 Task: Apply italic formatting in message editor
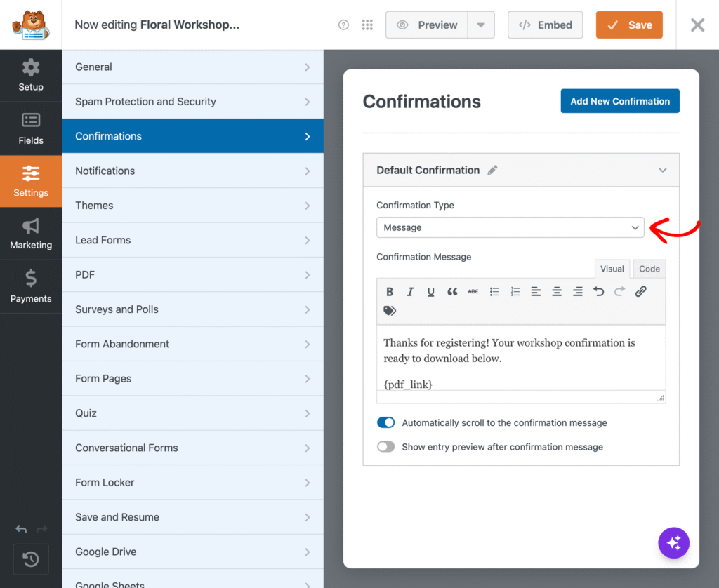pyautogui.click(x=410, y=291)
